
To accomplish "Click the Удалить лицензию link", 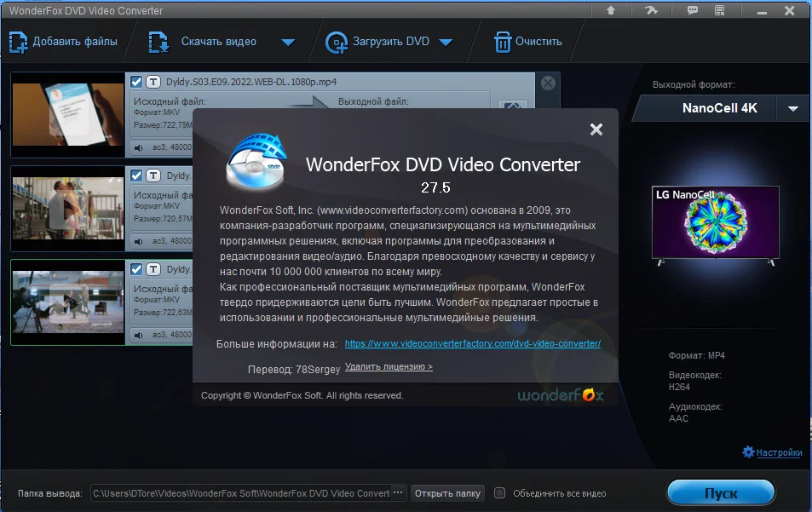I will pyautogui.click(x=389, y=366).
